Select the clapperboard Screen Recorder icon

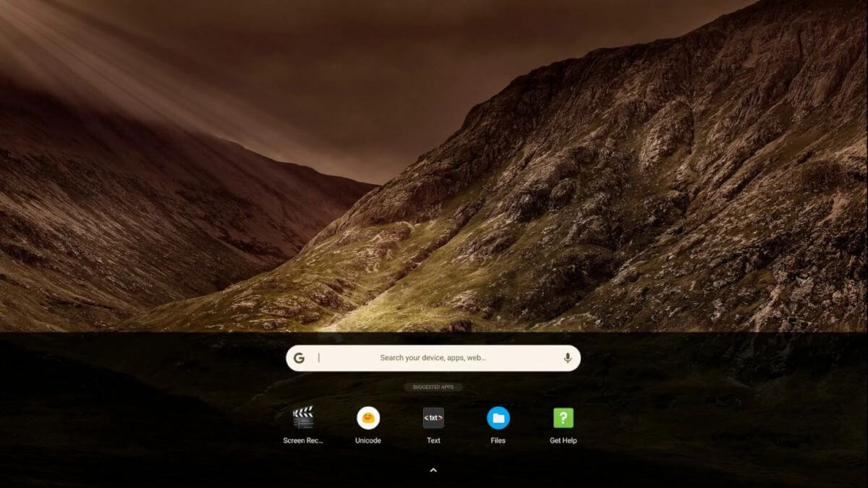click(x=305, y=419)
